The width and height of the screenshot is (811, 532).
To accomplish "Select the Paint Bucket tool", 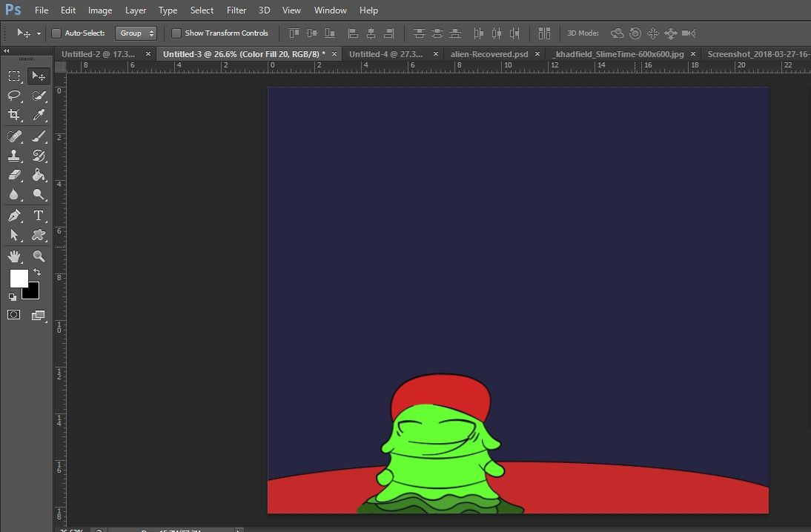I will (39, 175).
